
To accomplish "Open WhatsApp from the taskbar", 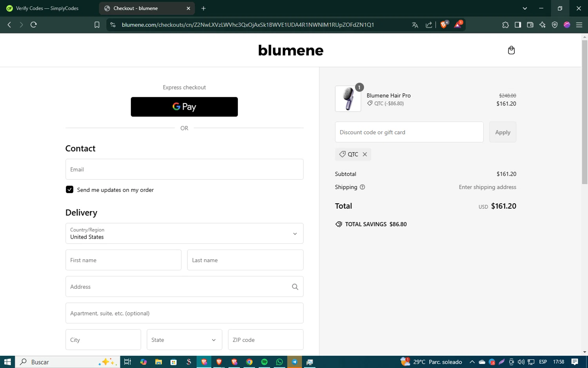I will coord(279,362).
